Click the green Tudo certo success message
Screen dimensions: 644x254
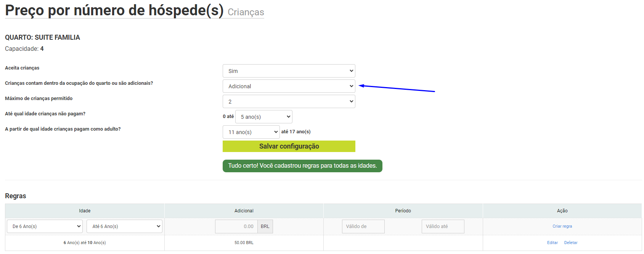(302, 166)
